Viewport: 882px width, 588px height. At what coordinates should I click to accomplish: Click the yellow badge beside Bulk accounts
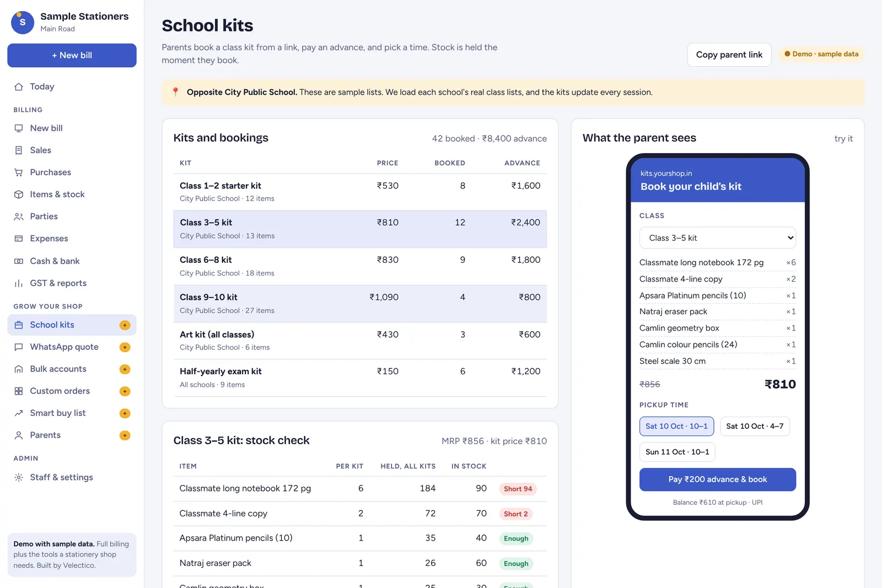[x=125, y=369]
